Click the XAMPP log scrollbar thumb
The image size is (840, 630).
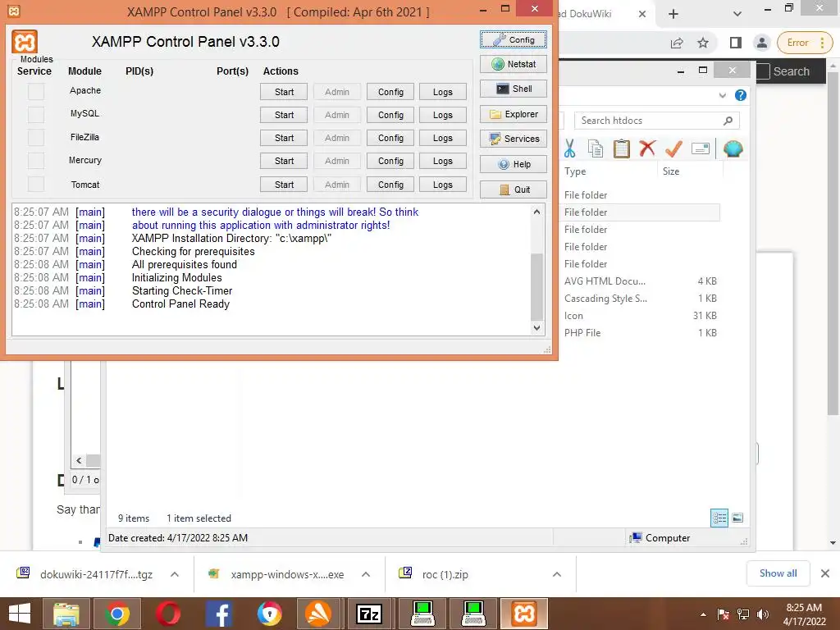tap(536, 286)
